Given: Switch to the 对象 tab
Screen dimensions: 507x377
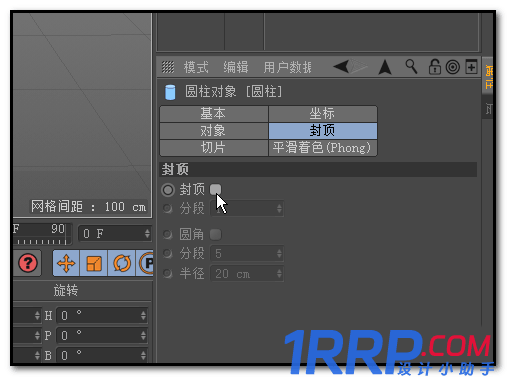Looking at the screenshot, I should pos(214,131).
